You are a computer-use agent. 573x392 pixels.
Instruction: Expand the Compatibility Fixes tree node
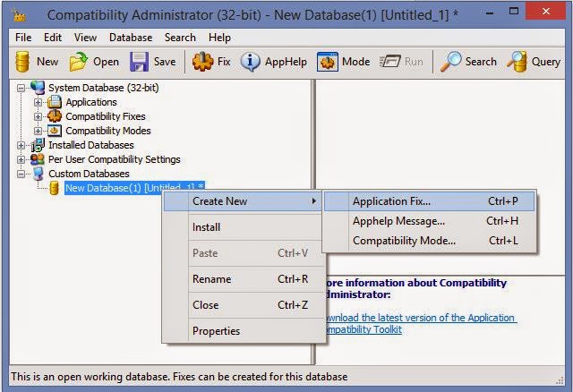[38, 116]
